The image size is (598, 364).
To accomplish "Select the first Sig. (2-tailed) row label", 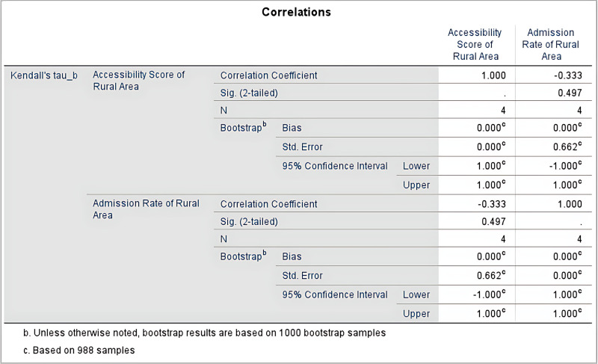I will tap(249, 93).
